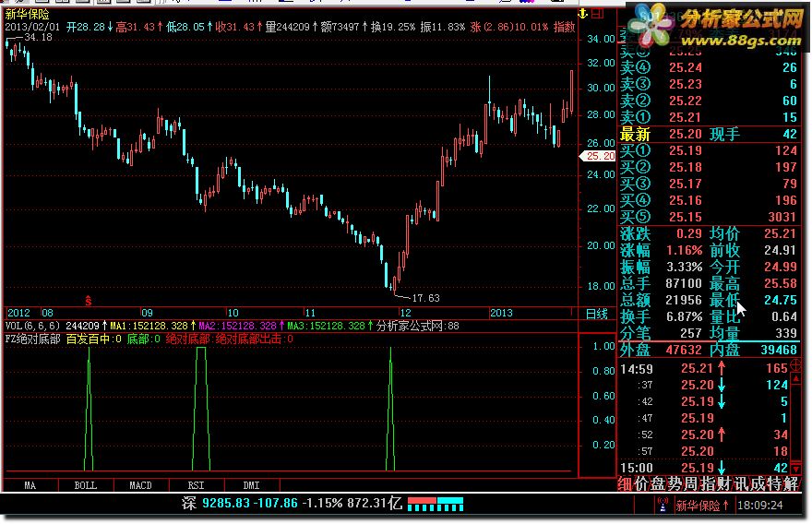Select the 细 tab in the quote panel
This screenshot has width=812, height=524.
tap(625, 483)
